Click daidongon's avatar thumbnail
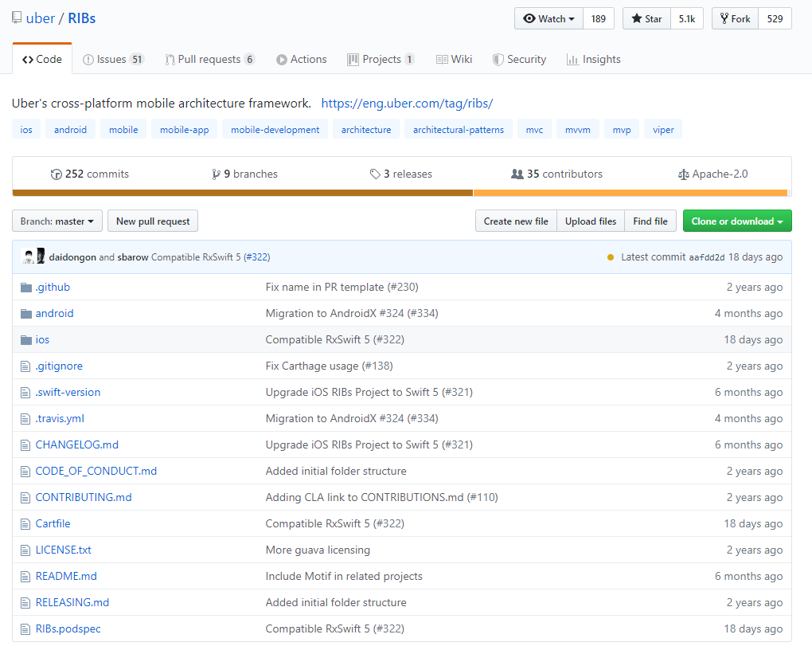Viewport: 812px width, 650px height. [29, 257]
